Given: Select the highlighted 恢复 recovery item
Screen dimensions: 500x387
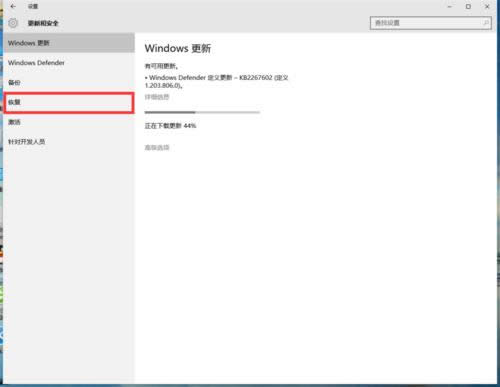Looking at the screenshot, I should pos(69,103).
